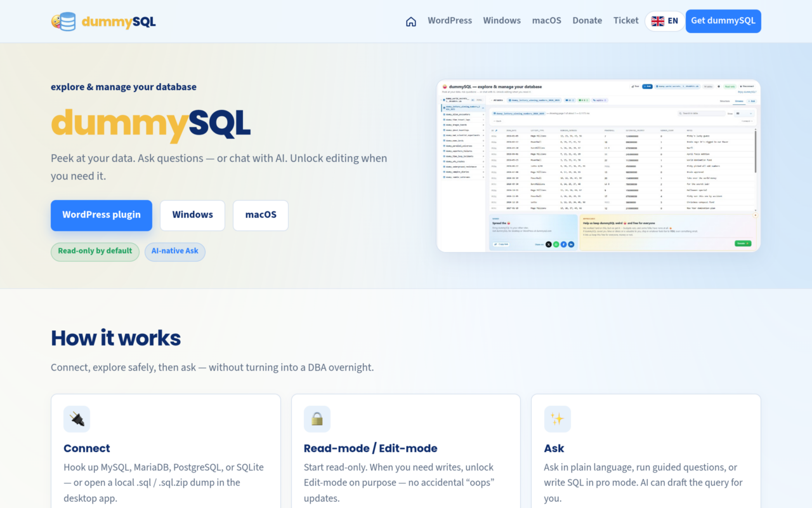Screen dimensions: 812x508
Task: Open the WordPress link in top navigation
Action: coord(450,20)
